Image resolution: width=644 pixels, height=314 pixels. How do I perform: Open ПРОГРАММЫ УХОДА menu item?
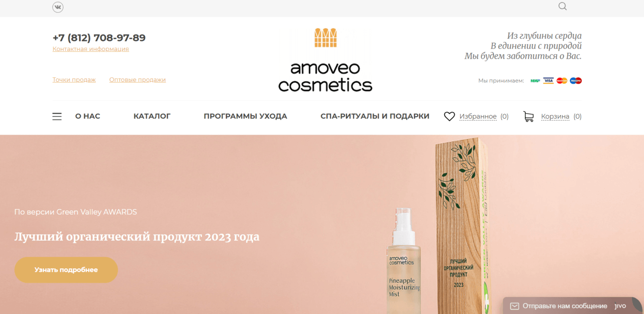245,116
